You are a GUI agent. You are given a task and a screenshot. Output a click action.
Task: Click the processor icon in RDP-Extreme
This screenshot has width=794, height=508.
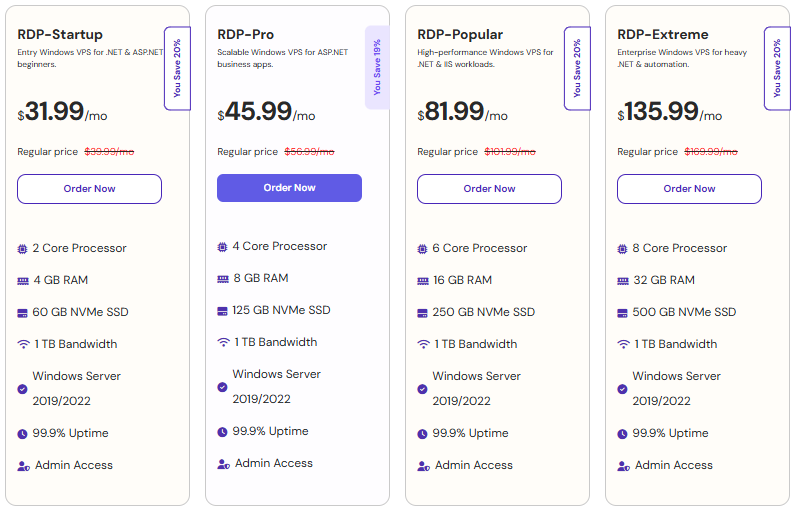(x=622, y=248)
